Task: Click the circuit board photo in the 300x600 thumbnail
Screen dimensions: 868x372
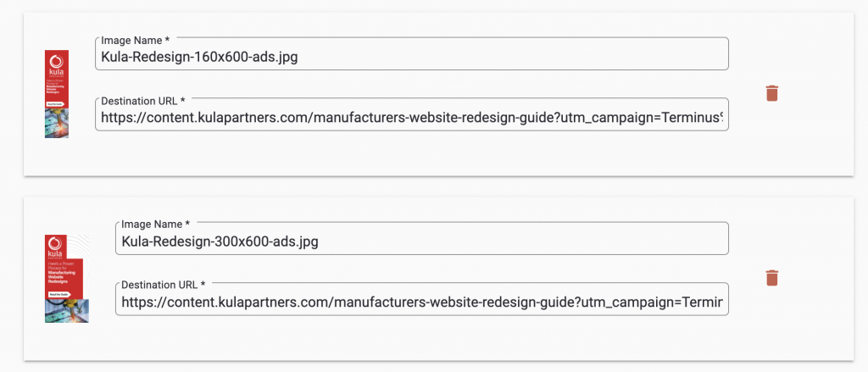Action: coord(67,310)
